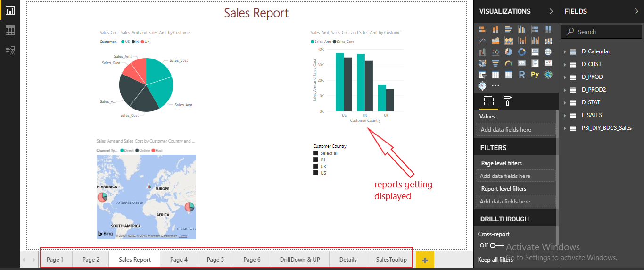This screenshot has height=270, width=644.
Task: Open the Page 2 tab
Action: [x=91, y=259]
